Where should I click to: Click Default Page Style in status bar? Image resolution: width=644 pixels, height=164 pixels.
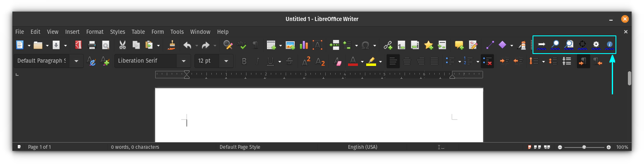click(240, 147)
